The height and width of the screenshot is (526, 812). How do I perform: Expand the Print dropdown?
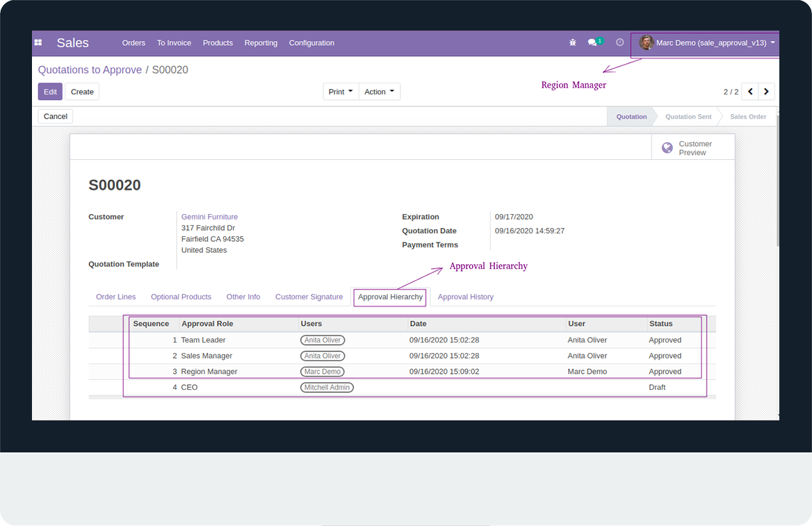(341, 92)
